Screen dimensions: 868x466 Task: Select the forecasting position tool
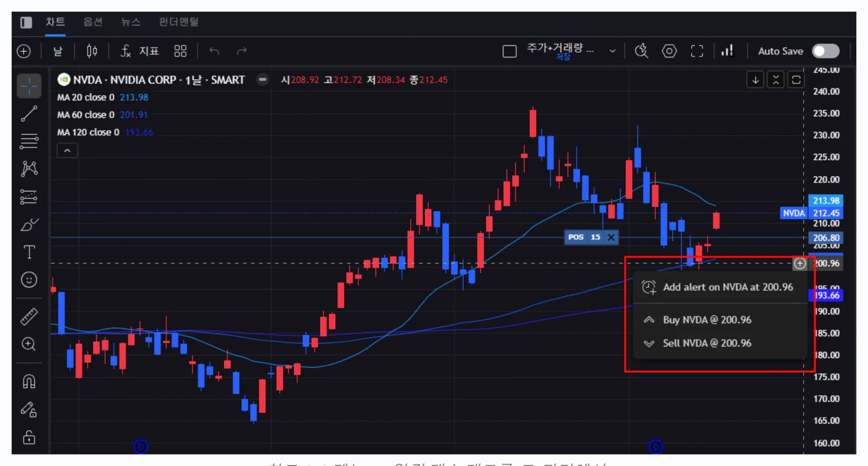coord(29,197)
